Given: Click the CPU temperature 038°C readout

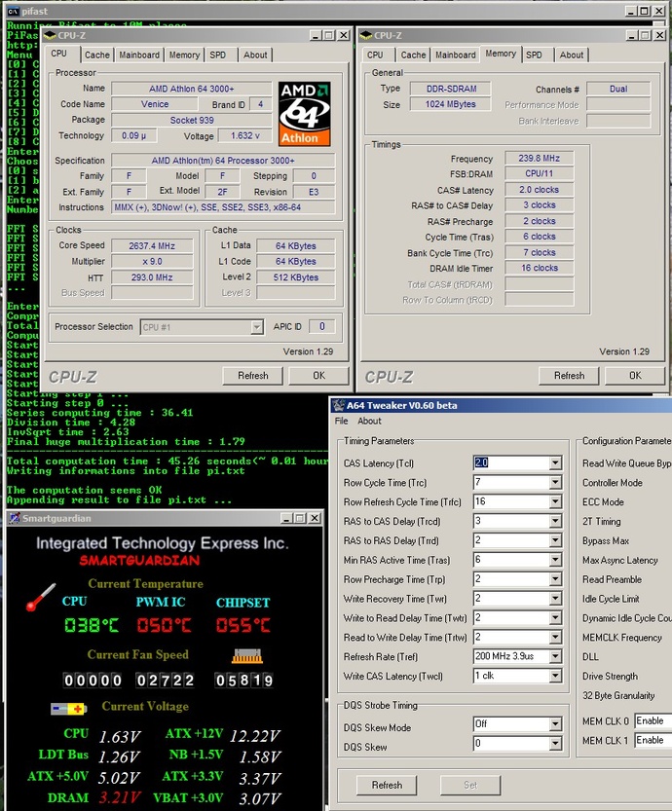Looking at the screenshot, I should tap(92, 625).
